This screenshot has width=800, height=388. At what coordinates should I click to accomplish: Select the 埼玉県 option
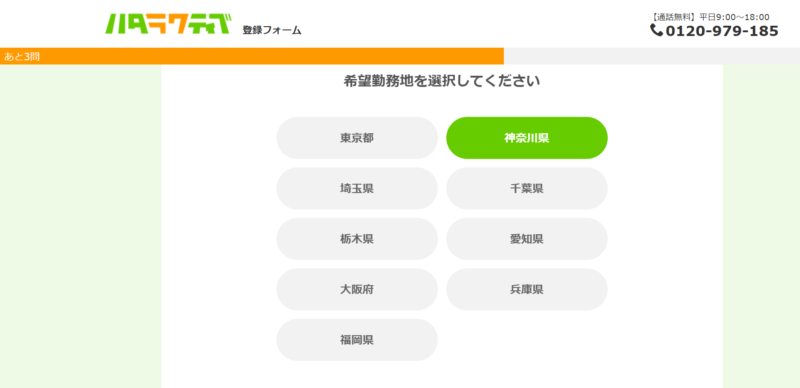[x=357, y=188]
